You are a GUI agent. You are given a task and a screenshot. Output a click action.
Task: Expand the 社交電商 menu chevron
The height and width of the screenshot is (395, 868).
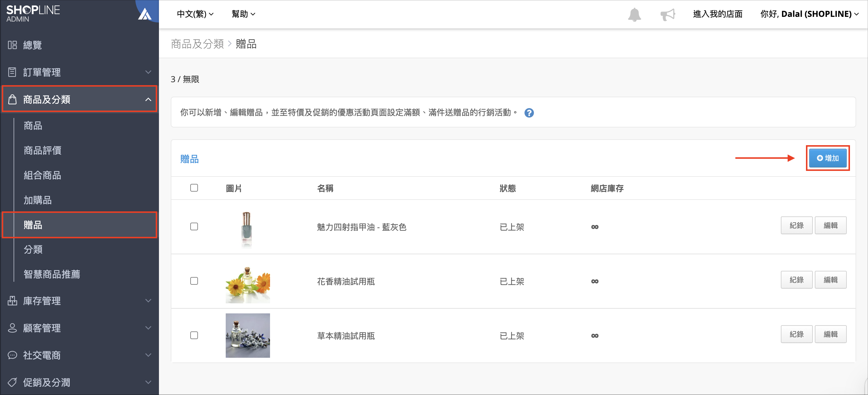point(148,355)
